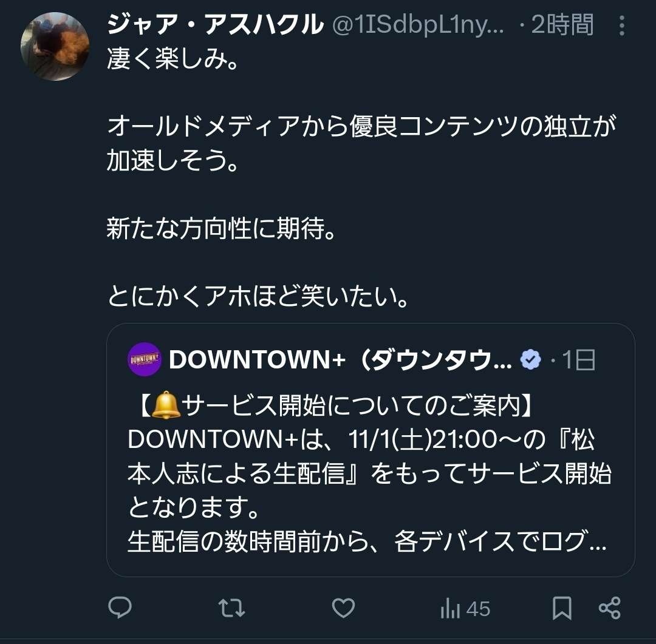
Task: Tap the share icon
Action: point(609,608)
